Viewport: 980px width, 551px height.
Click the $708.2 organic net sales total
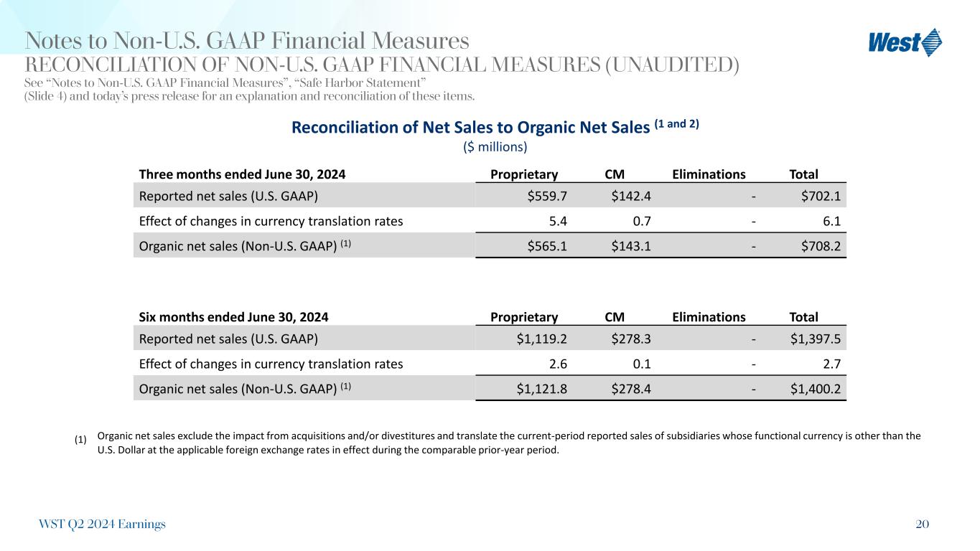pos(821,246)
